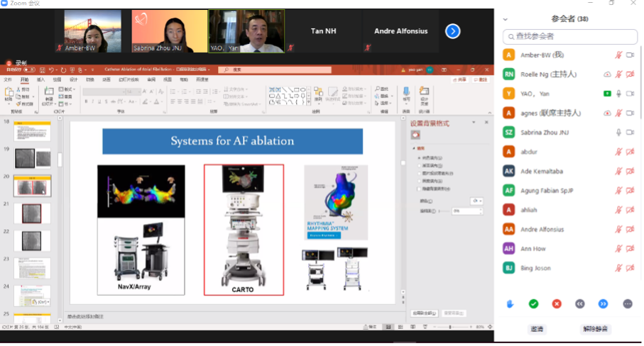The height and width of the screenshot is (346, 644).
Task: Select slide 21 thumbnail
Action: click(32, 213)
